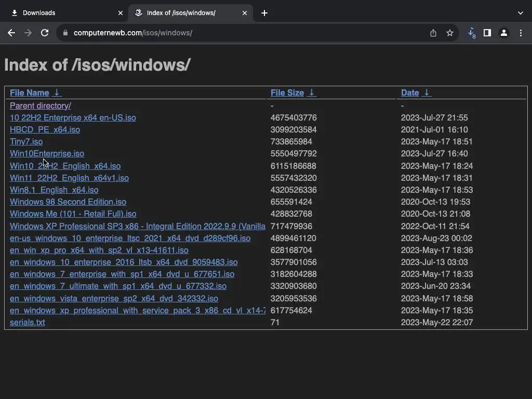
Task: Click the address bar URL
Action: coord(133,33)
